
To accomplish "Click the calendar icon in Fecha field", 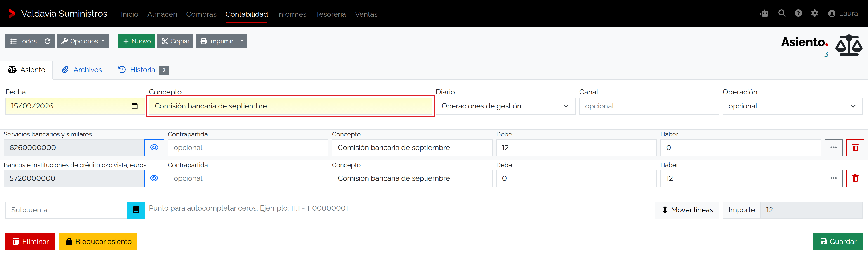I will (134, 106).
